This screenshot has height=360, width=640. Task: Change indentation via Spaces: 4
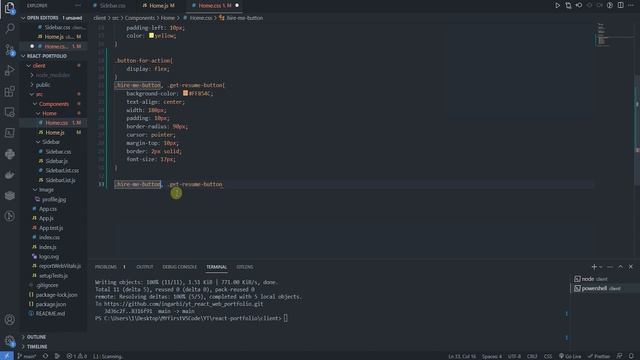click(492, 356)
